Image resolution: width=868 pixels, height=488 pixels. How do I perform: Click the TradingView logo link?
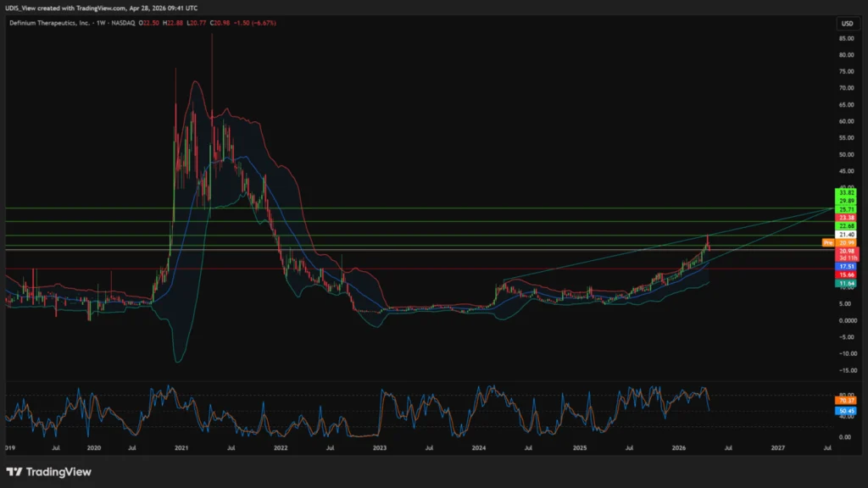(x=48, y=472)
